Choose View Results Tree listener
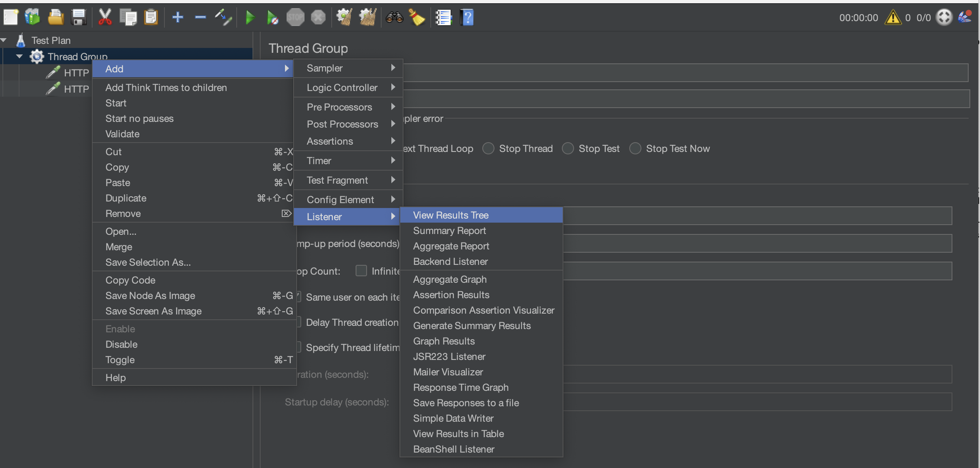This screenshot has width=980, height=468. pos(451,215)
